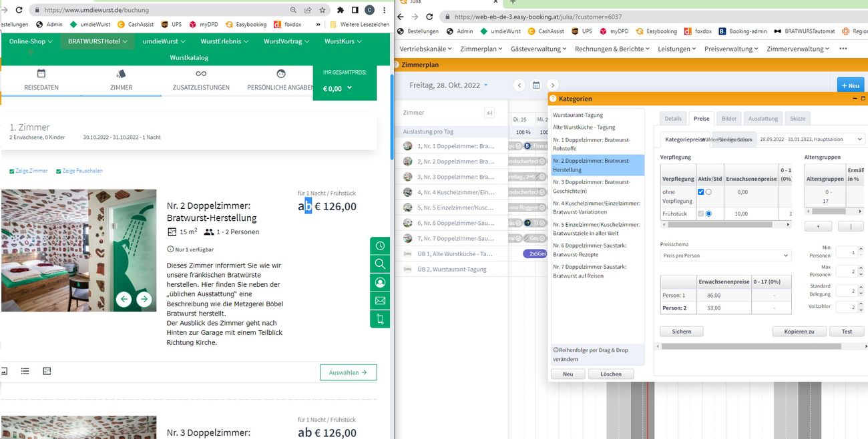Increase the Max Personen stepper
The image size is (868, 439).
coord(860,268)
